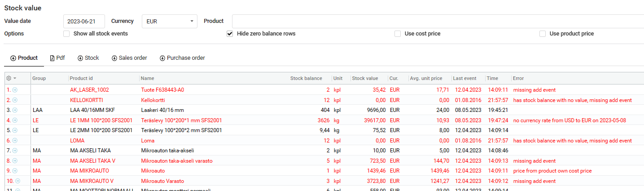Click the arrow icon on row 9 Mikroauto
Screen dimensions: 644x191
click(x=14, y=171)
